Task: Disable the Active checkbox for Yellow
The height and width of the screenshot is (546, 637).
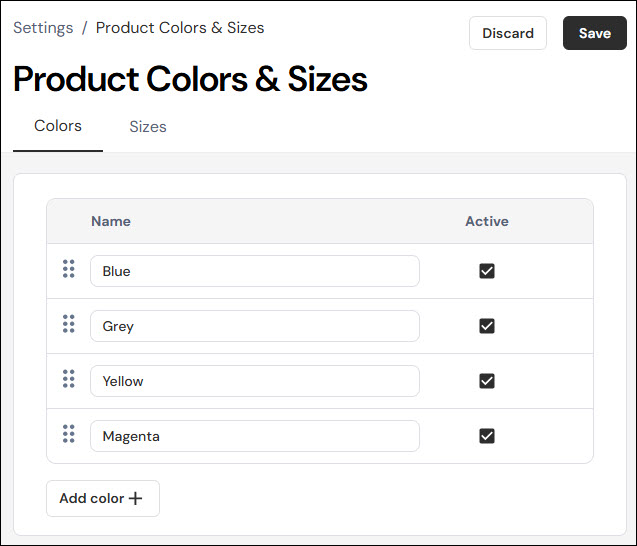Action: point(487,381)
